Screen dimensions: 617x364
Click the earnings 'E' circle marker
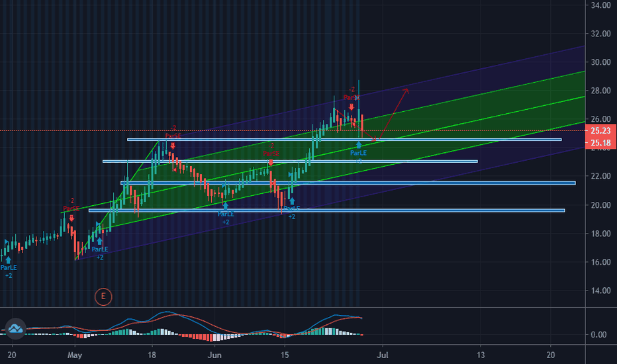(103, 296)
